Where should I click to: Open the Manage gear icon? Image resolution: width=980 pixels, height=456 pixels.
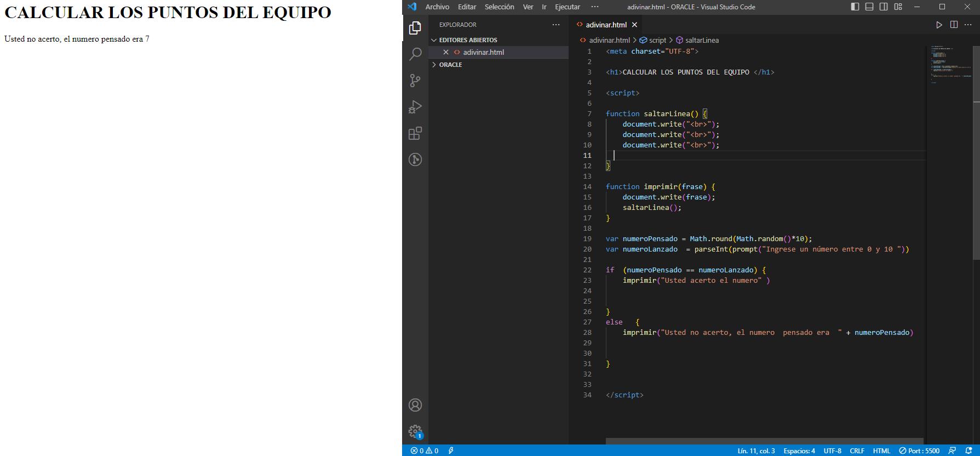415,431
